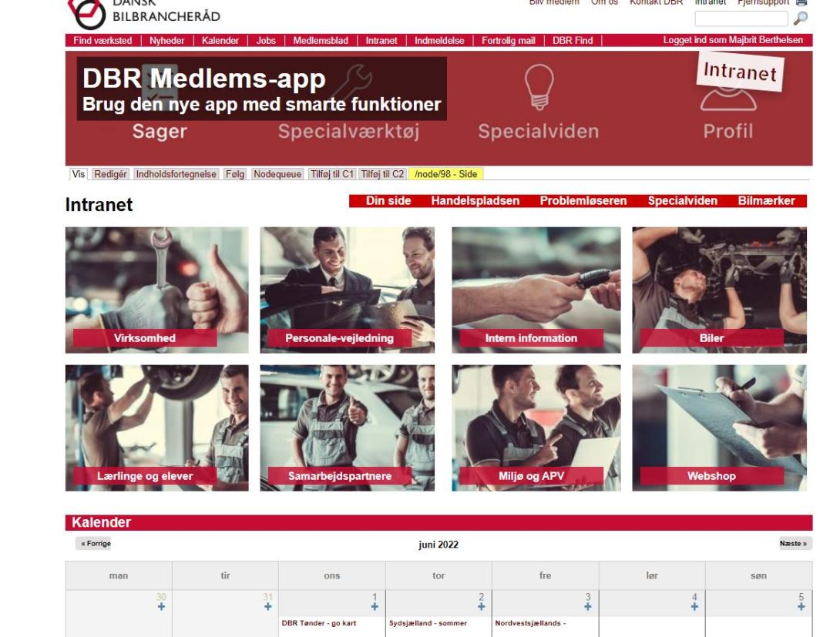
Task: Click plus icon for June 2
Action: click(481, 606)
